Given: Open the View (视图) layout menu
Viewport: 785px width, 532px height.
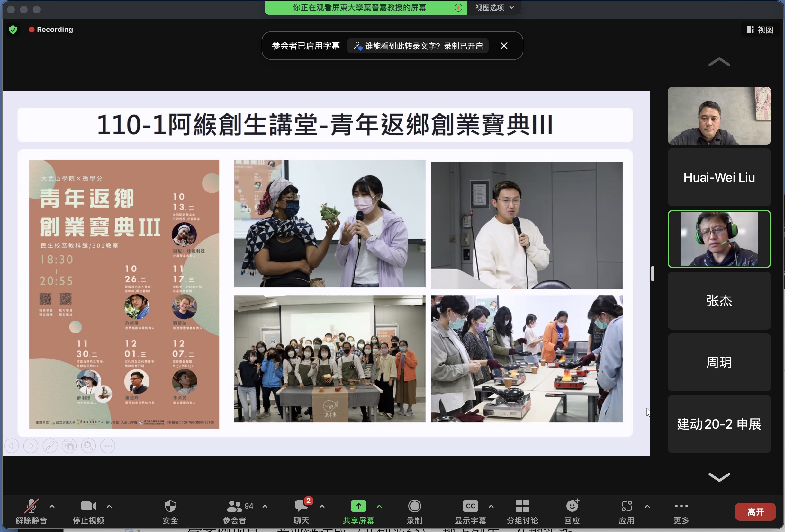Looking at the screenshot, I should click(760, 30).
